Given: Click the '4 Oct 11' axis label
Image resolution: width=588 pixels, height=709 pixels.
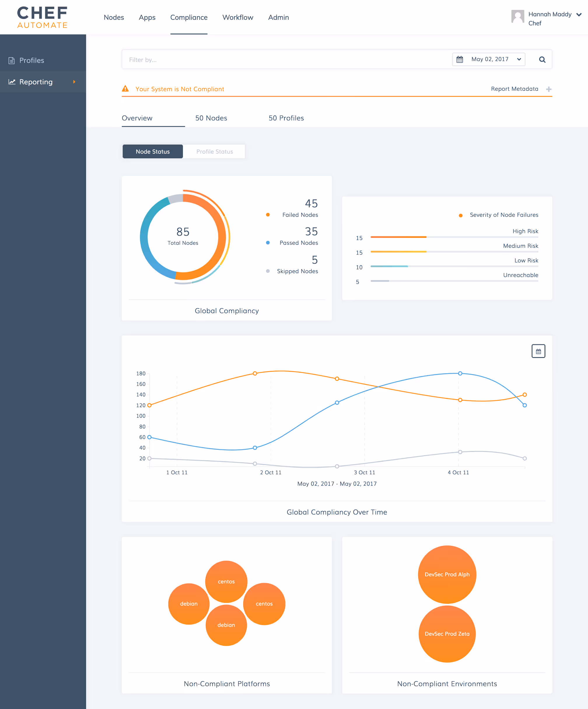Looking at the screenshot, I should (458, 472).
